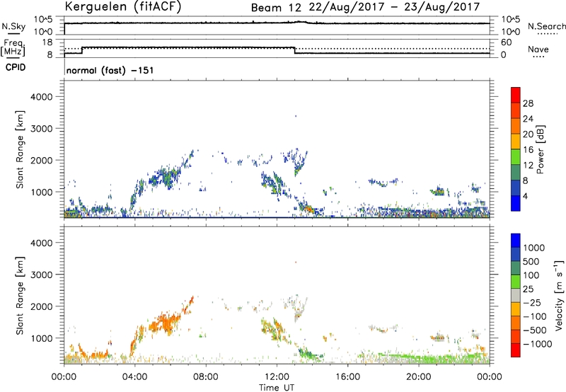The height and width of the screenshot is (392, 566).
Task: Click the '4000' range tick in power panel
Action: (41, 97)
